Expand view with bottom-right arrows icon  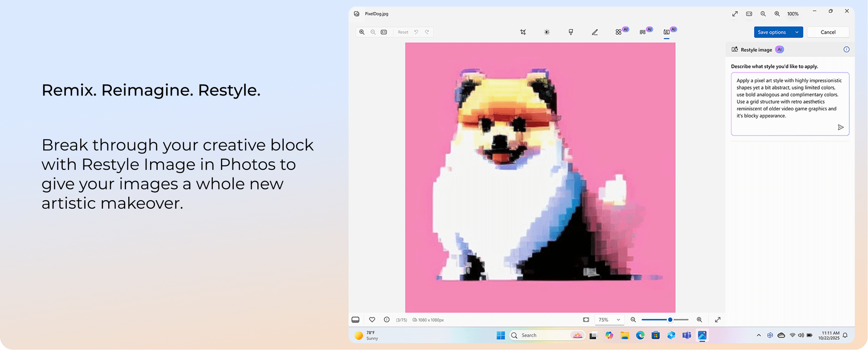pyautogui.click(x=718, y=320)
